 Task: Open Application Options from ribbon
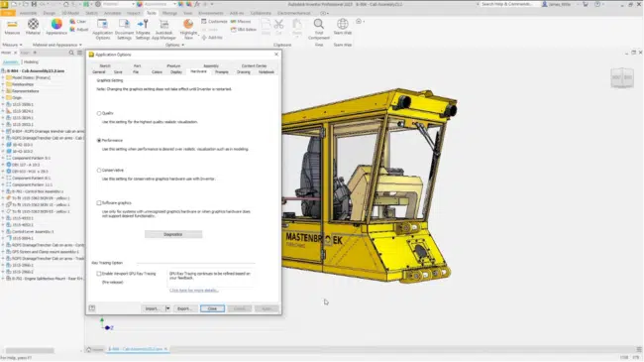point(102,24)
